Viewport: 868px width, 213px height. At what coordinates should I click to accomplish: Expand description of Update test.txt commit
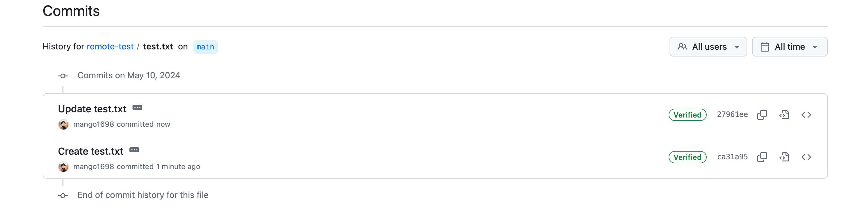click(137, 108)
